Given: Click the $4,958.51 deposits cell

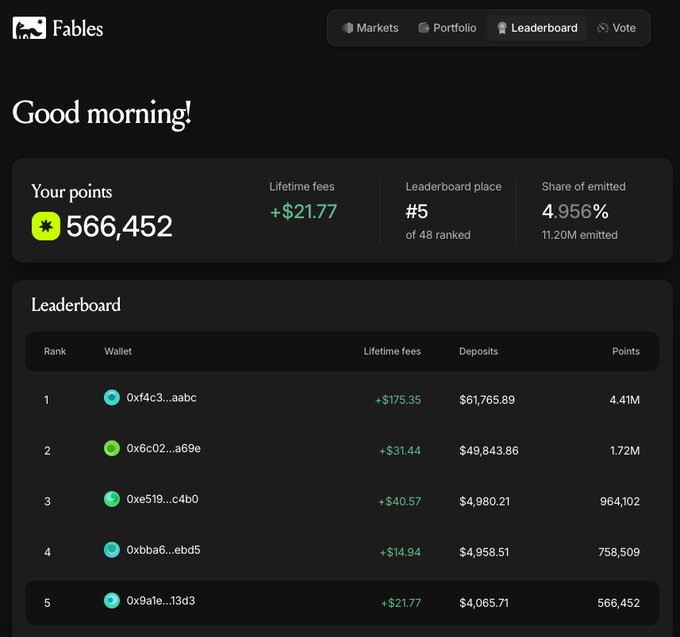Looking at the screenshot, I should coord(484,552).
